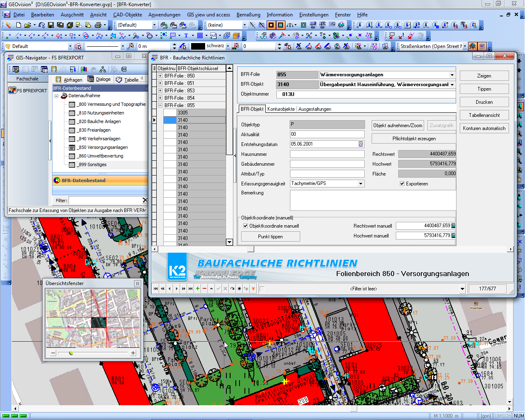Select the OLE object insert tool
Viewport: 525px width, 420px height.
(214, 36)
